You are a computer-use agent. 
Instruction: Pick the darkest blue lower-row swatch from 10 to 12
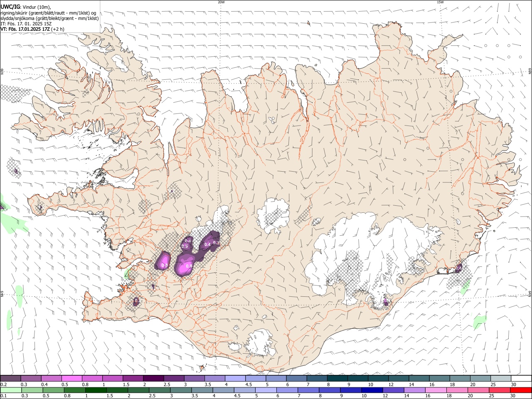(x=372, y=390)
